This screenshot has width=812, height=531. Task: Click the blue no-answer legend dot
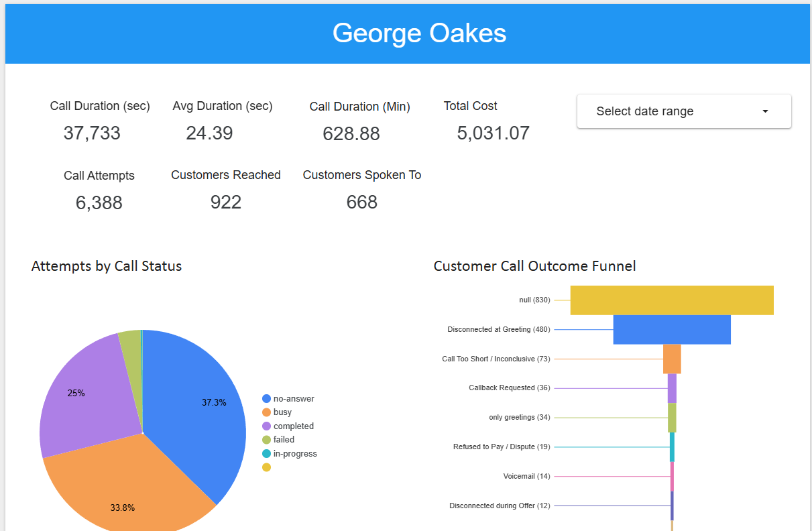pyautogui.click(x=266, y=398)
